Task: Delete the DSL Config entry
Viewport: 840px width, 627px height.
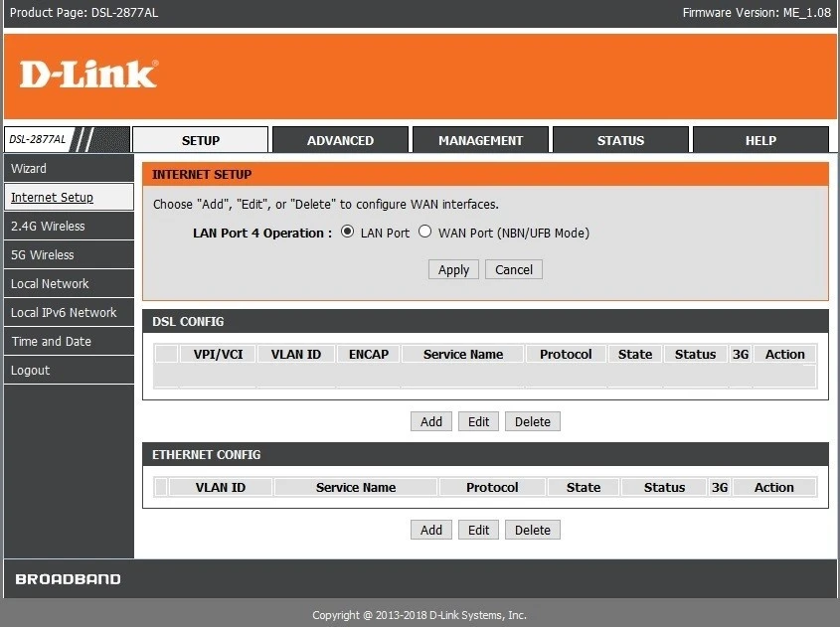Action: pyautogui.click(x=533, y=421)
